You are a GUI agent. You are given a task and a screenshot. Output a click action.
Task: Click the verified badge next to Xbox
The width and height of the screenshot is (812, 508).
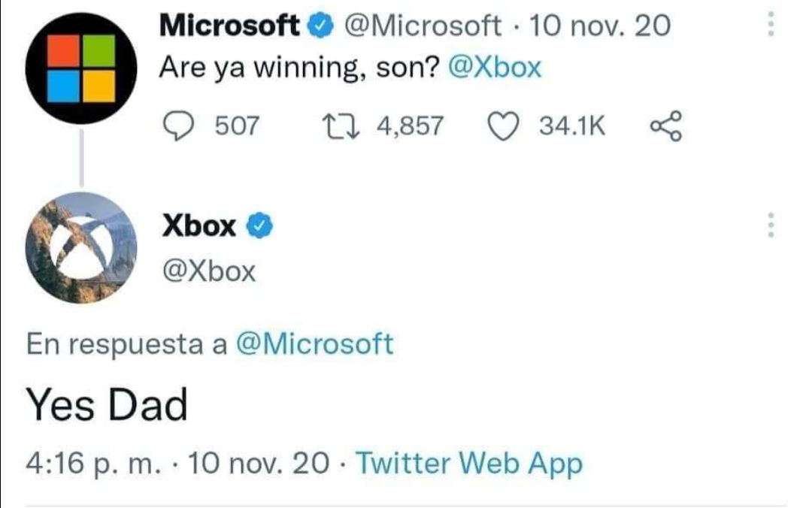[259, 225]
